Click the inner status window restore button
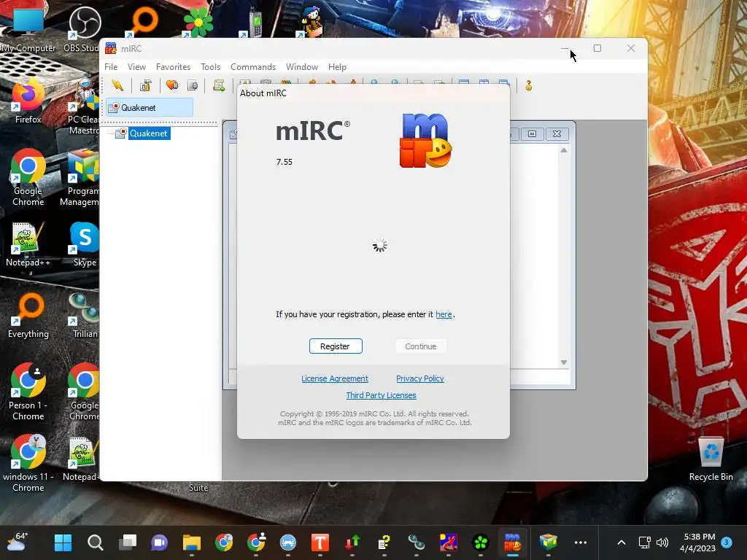Viewport: 747px width, 560px height. pyautogui.click(x=532, y=134)
